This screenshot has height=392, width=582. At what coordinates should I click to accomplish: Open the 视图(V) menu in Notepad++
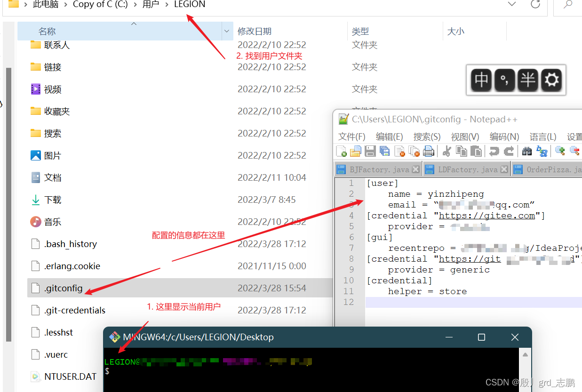(x=465, y=136)
